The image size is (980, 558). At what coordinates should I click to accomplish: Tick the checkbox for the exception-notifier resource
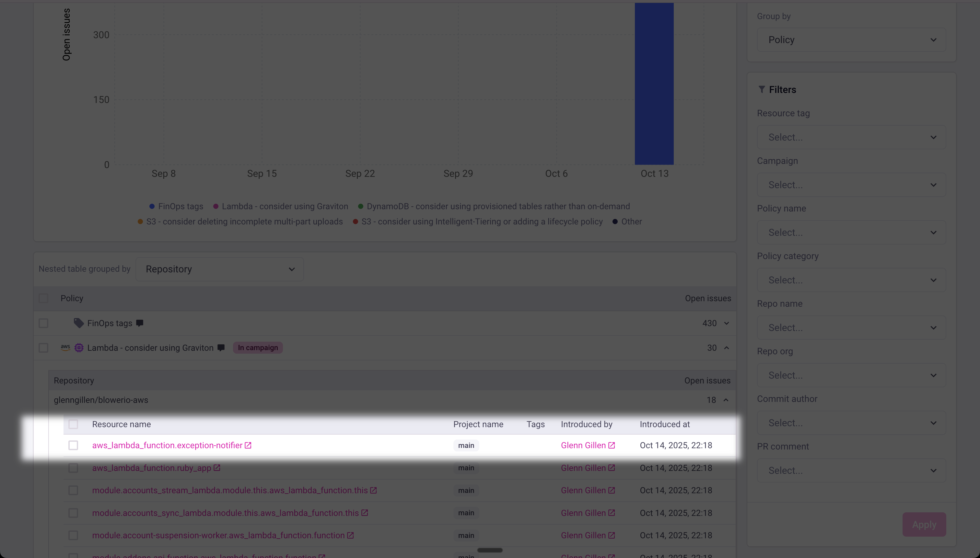73,445
